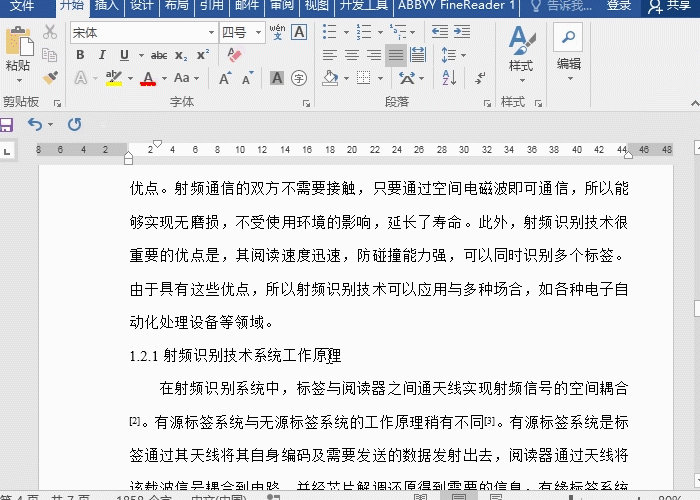This screenshot has width=700, height=500.
Task: Click the Borders icon
Action: point(363,78)
